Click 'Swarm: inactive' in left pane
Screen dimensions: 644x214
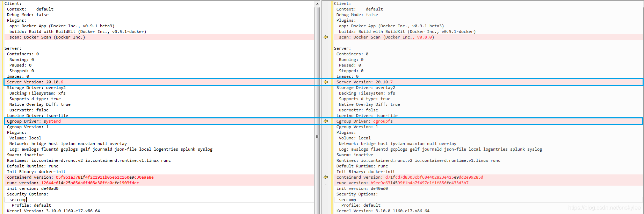click(x=25, y=155)
